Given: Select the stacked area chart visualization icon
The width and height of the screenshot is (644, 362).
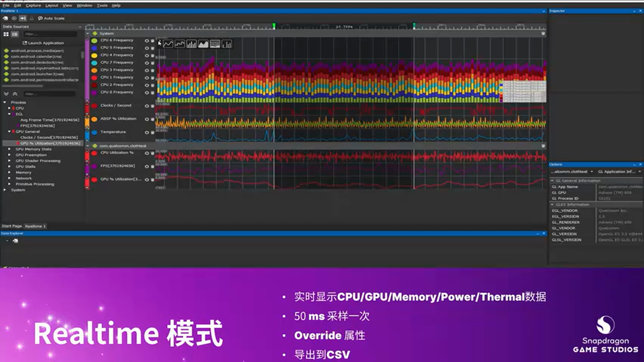Looking at the screenshot, I should (x=215, y=44).
